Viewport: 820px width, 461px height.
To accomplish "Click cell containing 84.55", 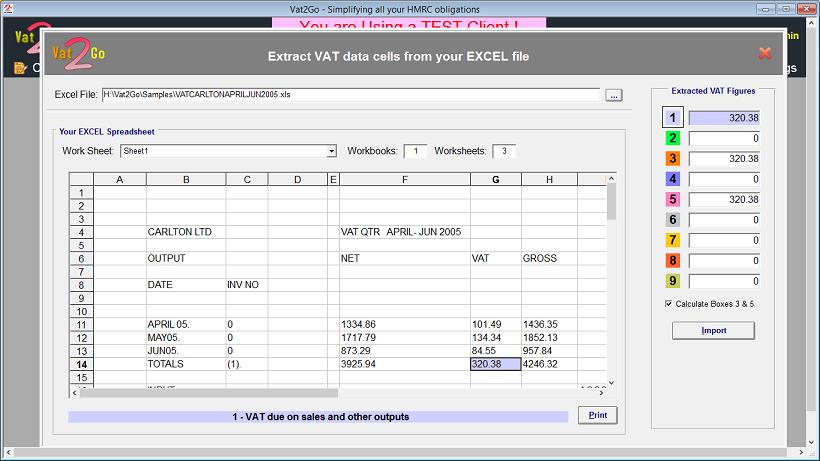I will (x=496, y=351).
